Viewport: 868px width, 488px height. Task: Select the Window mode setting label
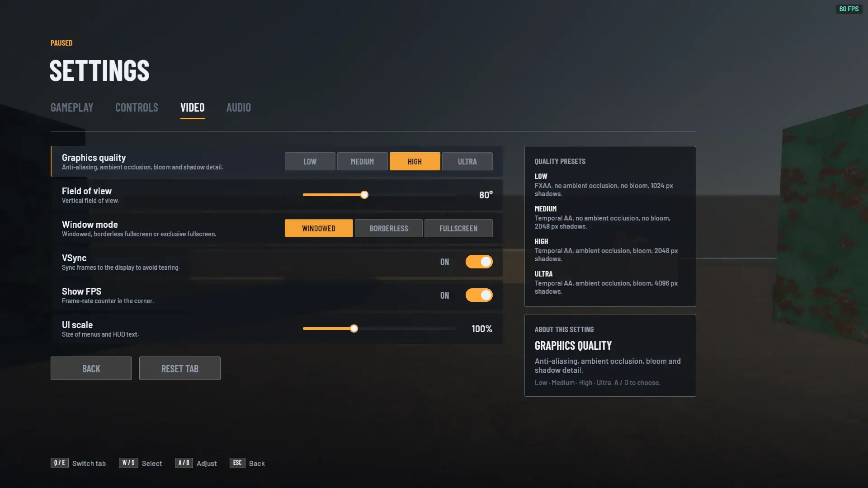tap(90, 224)
